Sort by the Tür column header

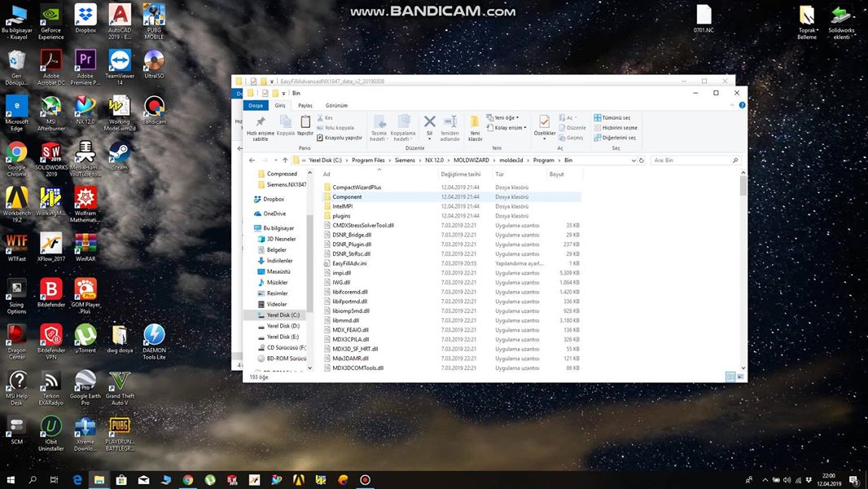point(499,174)
